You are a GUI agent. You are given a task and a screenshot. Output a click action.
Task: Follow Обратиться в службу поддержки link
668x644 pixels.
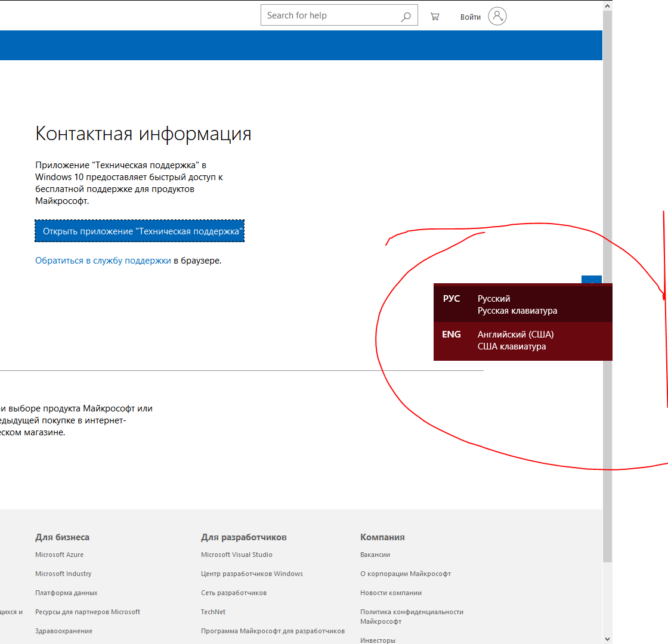(x=103, y=260)
